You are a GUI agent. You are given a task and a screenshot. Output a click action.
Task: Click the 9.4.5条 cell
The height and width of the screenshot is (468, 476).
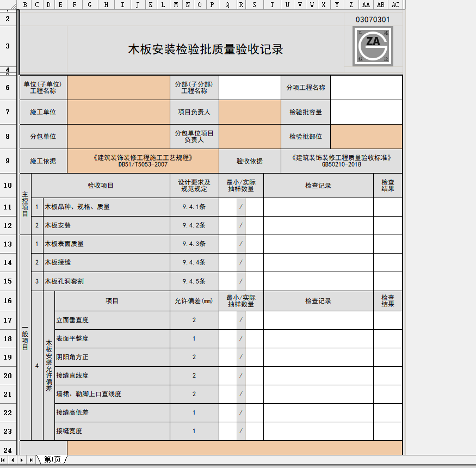(194, 281)
